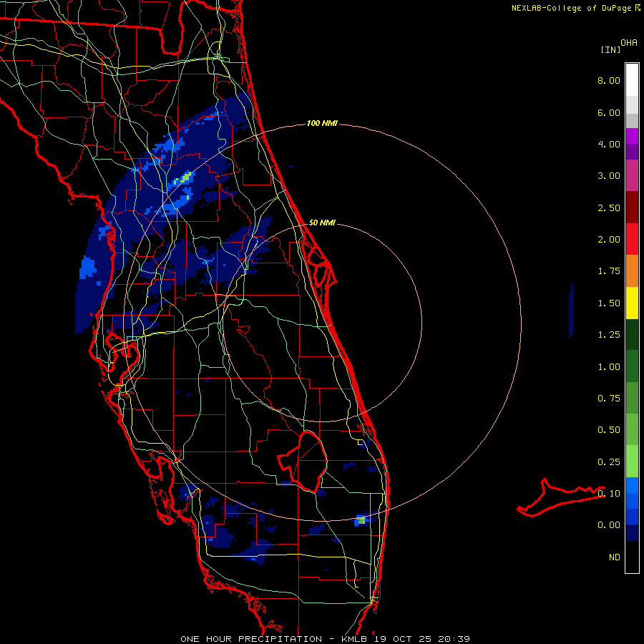Click the "OHA" product code label
The width and height of the screenshot is (644, 644).
[x=629, y=43]
